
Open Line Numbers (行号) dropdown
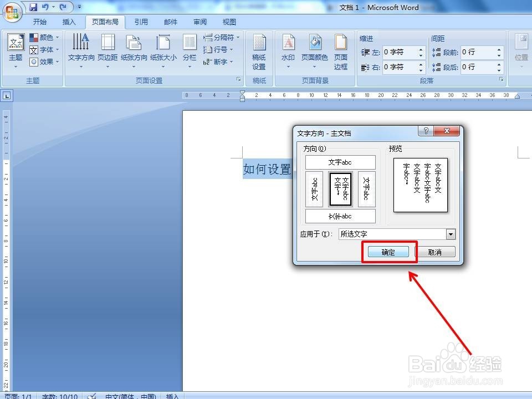[x=218, y=50]
